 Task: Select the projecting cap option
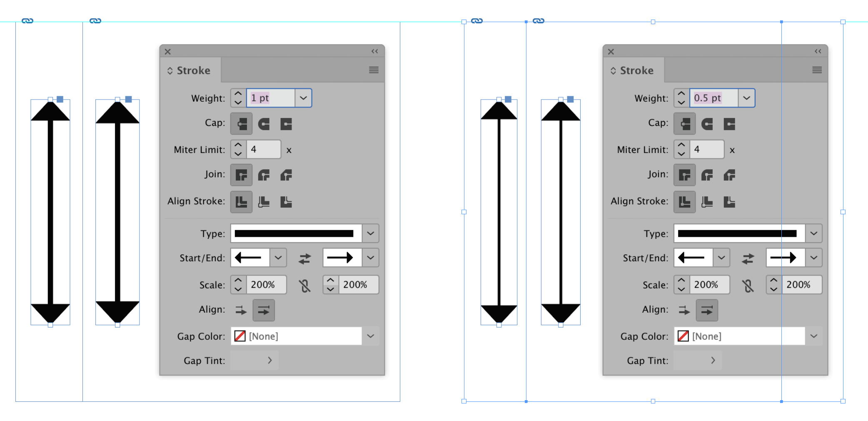[286, 123]
